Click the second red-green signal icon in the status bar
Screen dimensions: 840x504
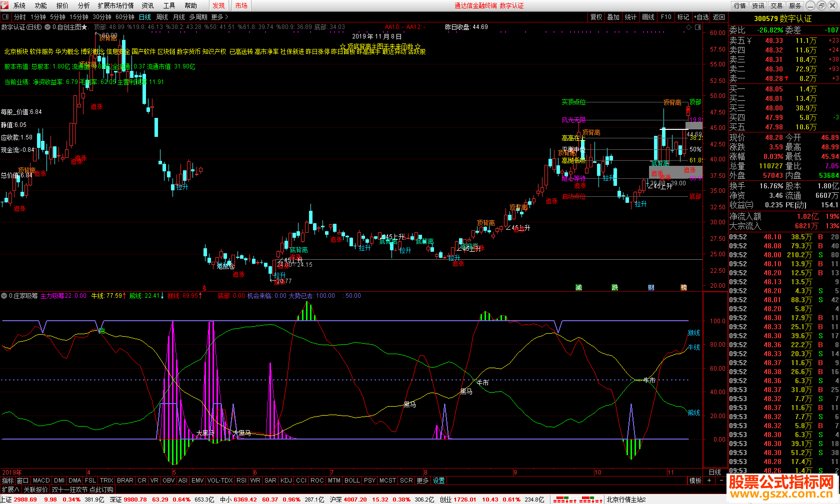coord(591,500)
